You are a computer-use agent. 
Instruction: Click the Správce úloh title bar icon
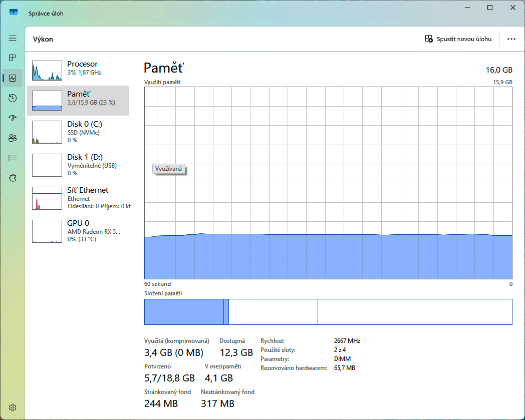click(x=14, y=13)
